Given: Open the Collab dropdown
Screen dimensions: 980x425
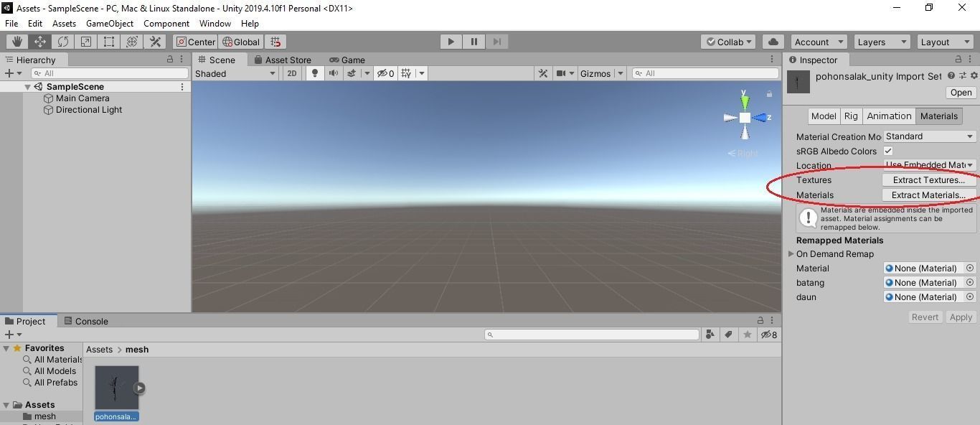Looking at the screenshot, I should coord(729,42).
